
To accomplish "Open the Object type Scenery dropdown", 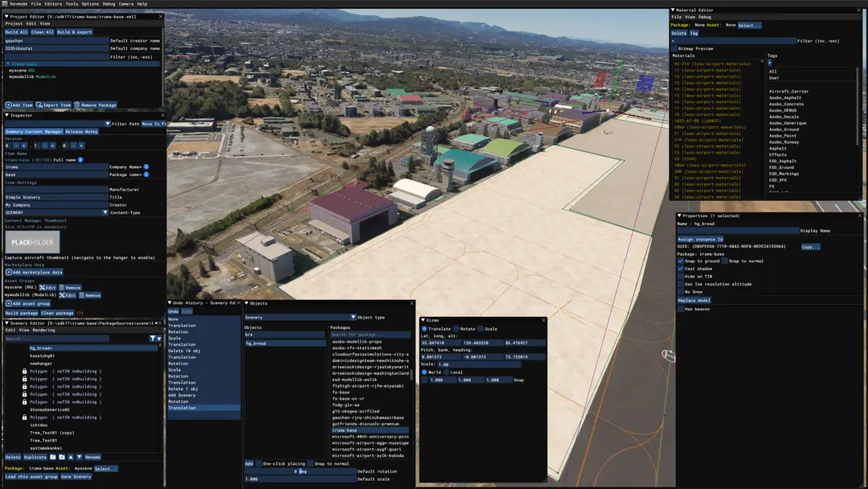I will pos(300,318).
